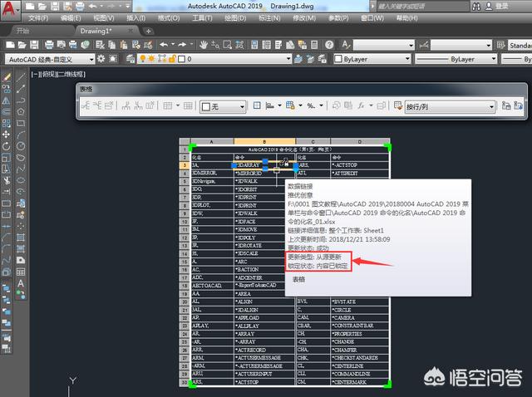Click download changes from source icon
532x397 pixels.
(x=518, y=105)
